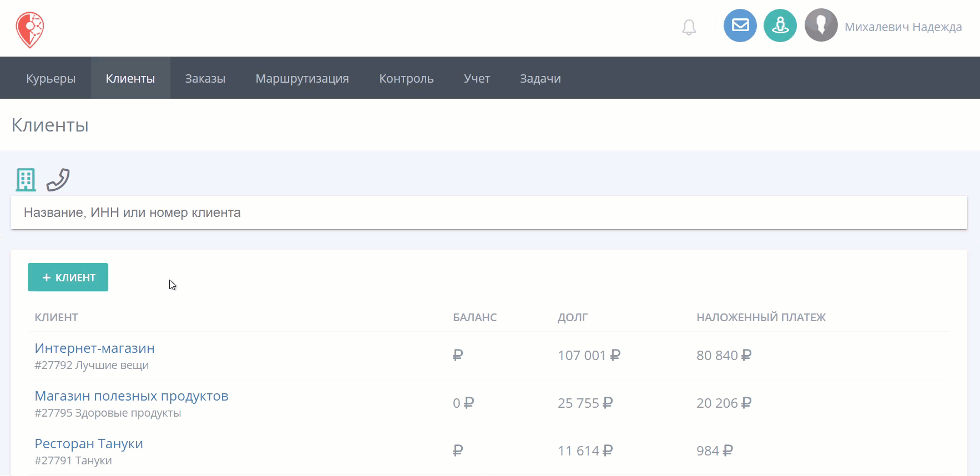Viewport: 980px width, 476px height.
Task: Navigate to the Учет tab
Action: (x=477, y=78)
